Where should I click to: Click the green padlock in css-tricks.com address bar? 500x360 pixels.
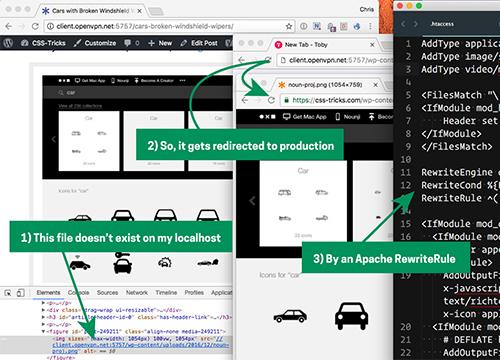pos(286,100)
